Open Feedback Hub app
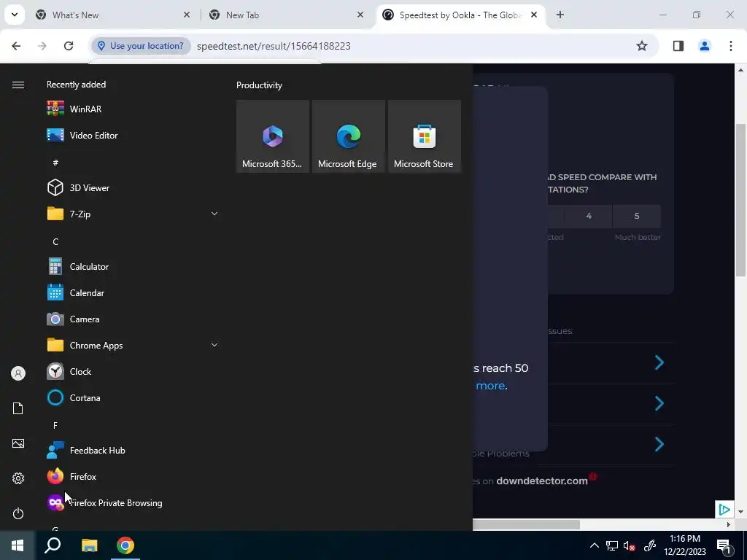 (x=133, y=451)
